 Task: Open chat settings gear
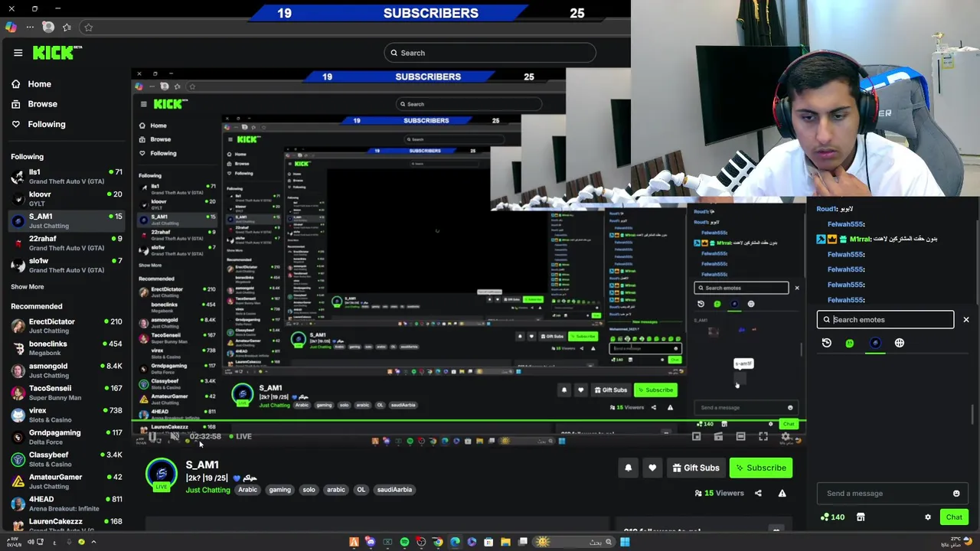(928, 517)
